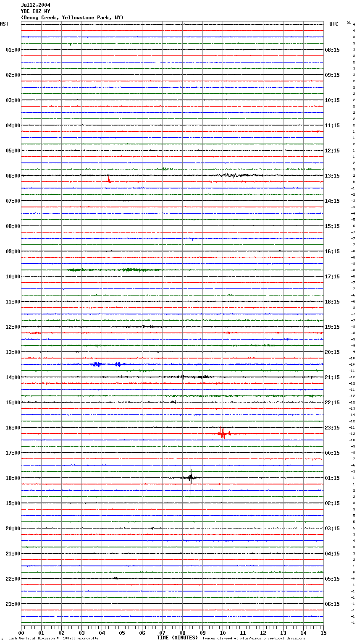Click minute 10 on the bottom axis

pyautogui.click(x=223, y=633)
